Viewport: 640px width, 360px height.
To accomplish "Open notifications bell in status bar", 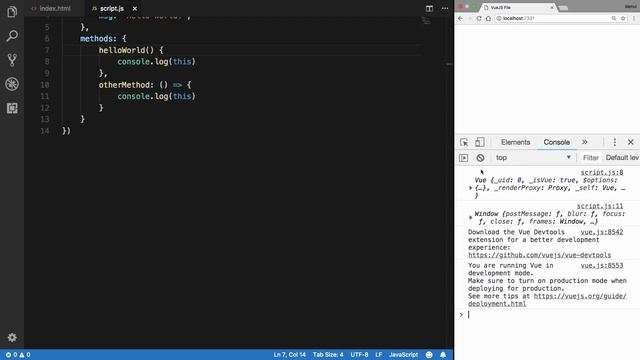I will [x=443, y=355].
